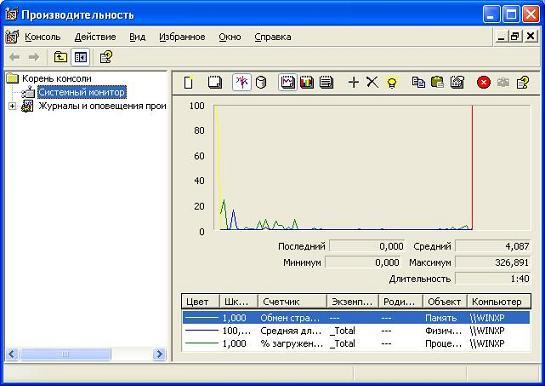Viewport: 545px width, 386px height.
Task: Switch to graph view icon
Action: pos(287,82)
